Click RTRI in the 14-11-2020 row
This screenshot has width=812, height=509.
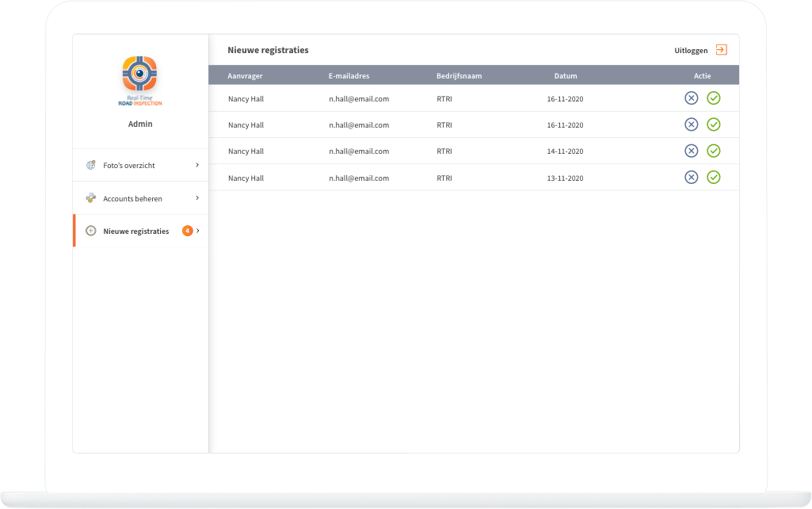[444, 151]
